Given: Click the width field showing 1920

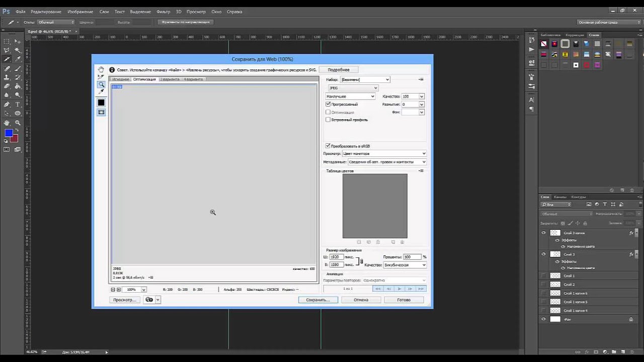Looking at the screenshot, I should (337, 257).
